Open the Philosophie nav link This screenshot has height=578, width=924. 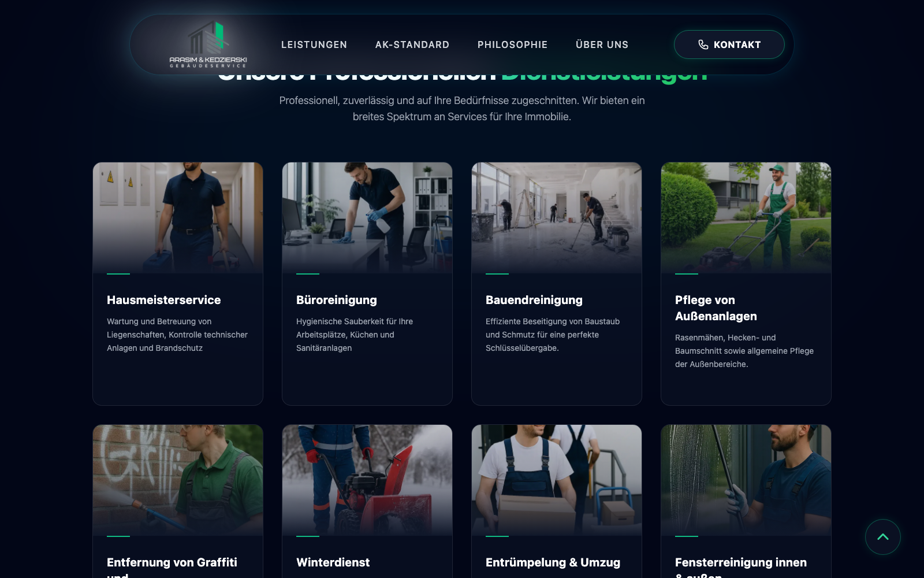click(x=513, y=45)
